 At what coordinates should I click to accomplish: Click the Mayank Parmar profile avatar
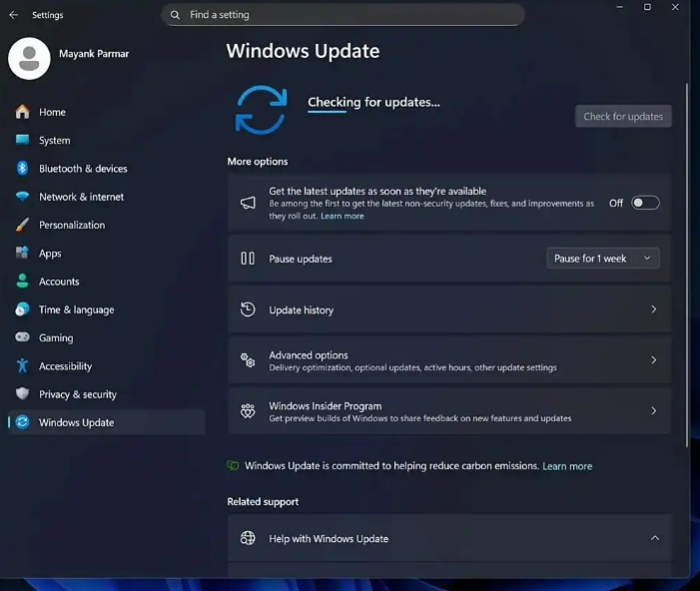(30, 59)
